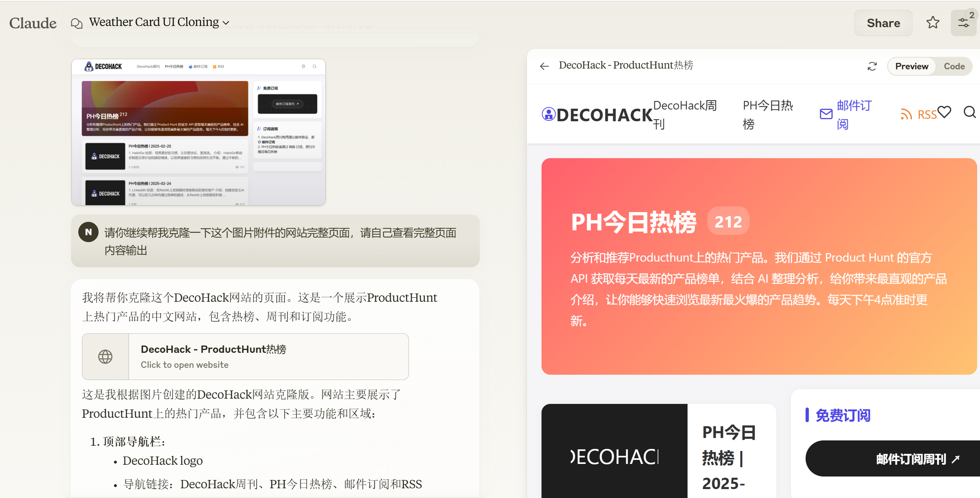
Task: Switch artifact view to Preview
Action: (x=911, y=66)
